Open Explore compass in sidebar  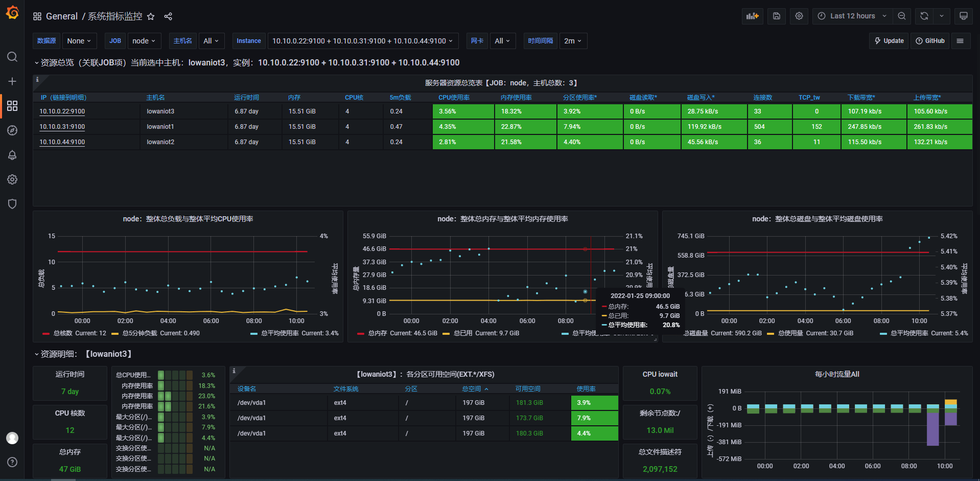12,130
